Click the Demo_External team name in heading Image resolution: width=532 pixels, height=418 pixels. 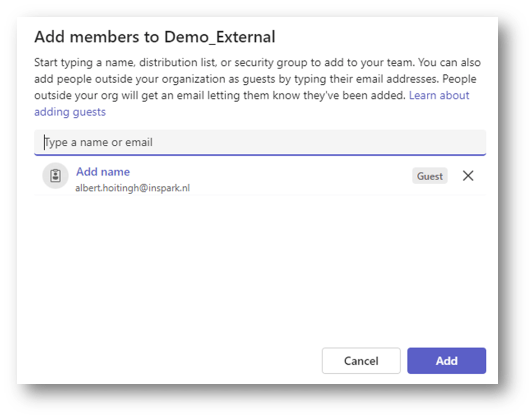point(219,37)
